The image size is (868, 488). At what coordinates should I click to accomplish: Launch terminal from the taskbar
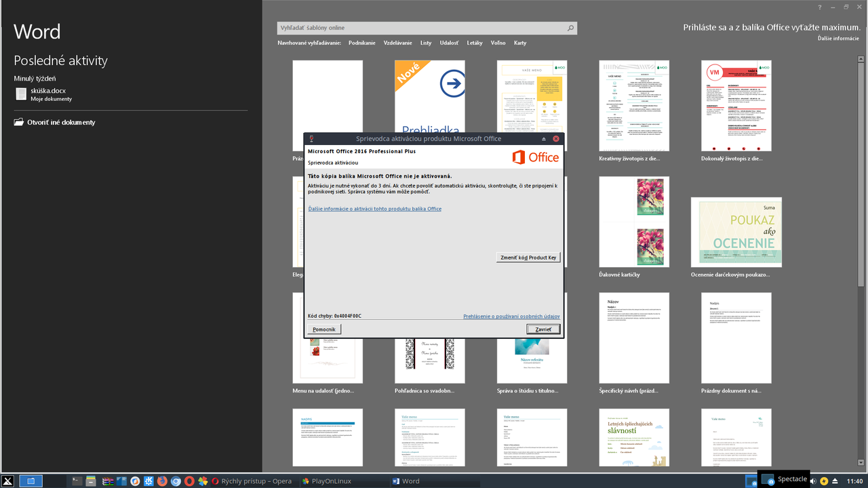[x=77, y=481]
